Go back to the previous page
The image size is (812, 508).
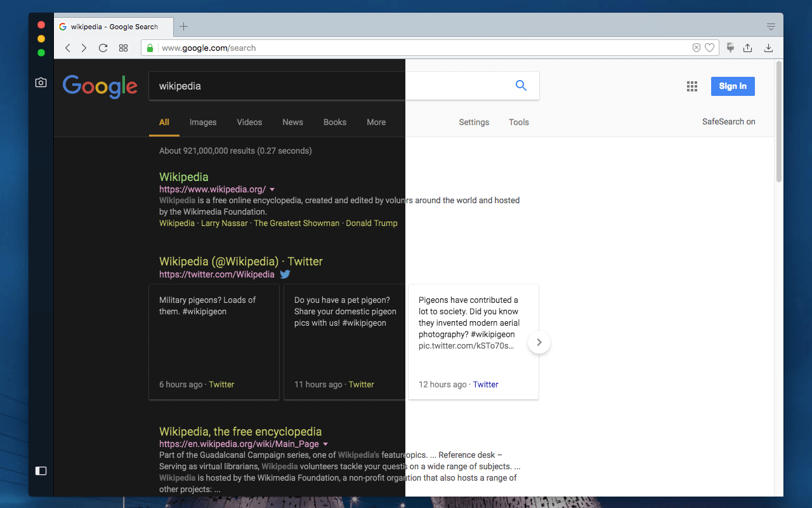[68, 48]
